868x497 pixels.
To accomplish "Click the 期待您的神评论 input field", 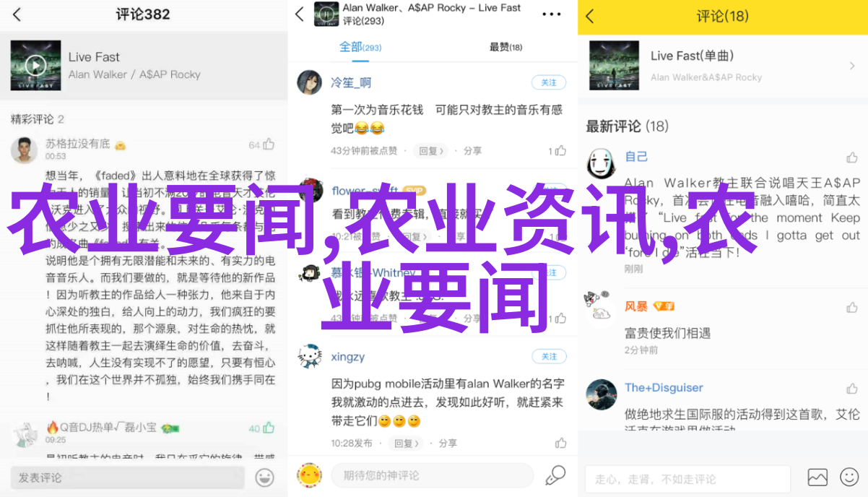I will 433,475.
